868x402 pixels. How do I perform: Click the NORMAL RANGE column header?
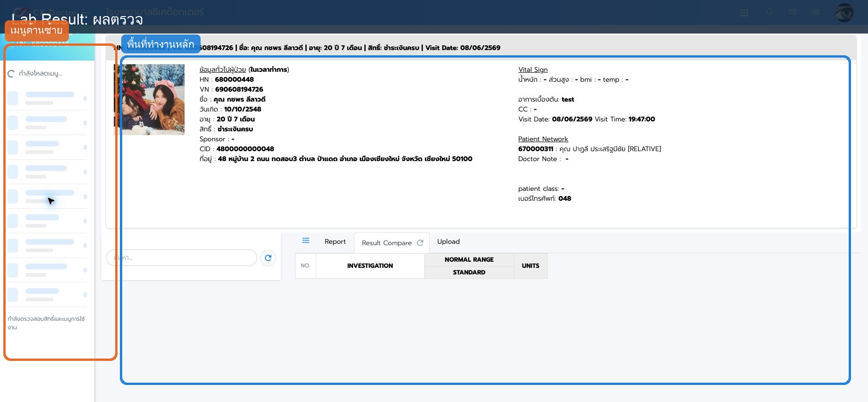(469, 260)
